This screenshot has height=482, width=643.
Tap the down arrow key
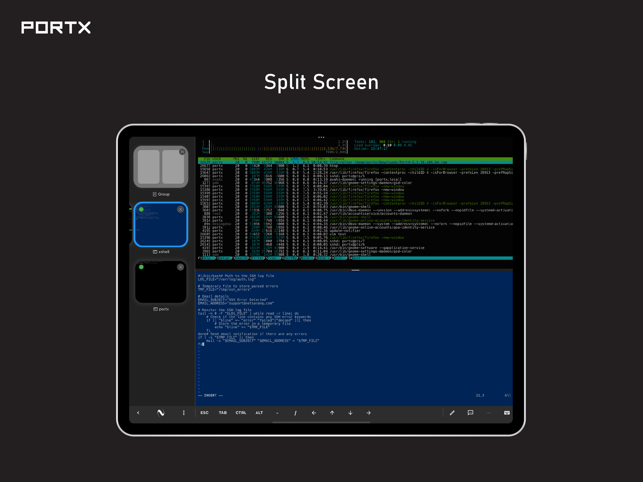(x=350, y=413)
